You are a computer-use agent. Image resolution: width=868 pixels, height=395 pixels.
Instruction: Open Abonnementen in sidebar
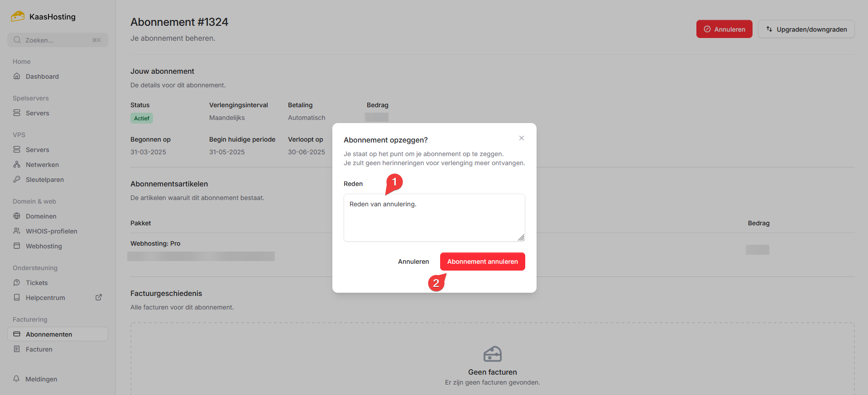[49, 334]
